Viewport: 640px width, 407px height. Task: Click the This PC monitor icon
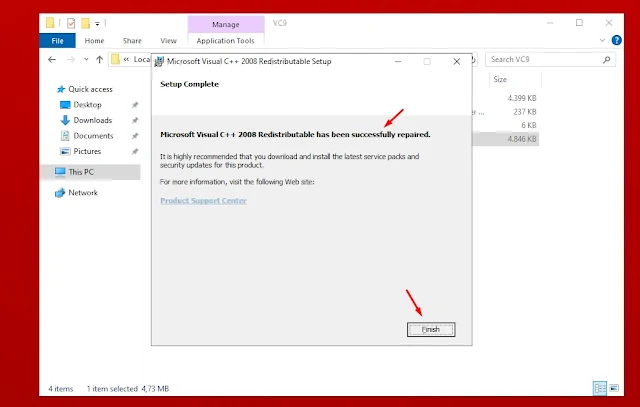(x=60, y=172)
